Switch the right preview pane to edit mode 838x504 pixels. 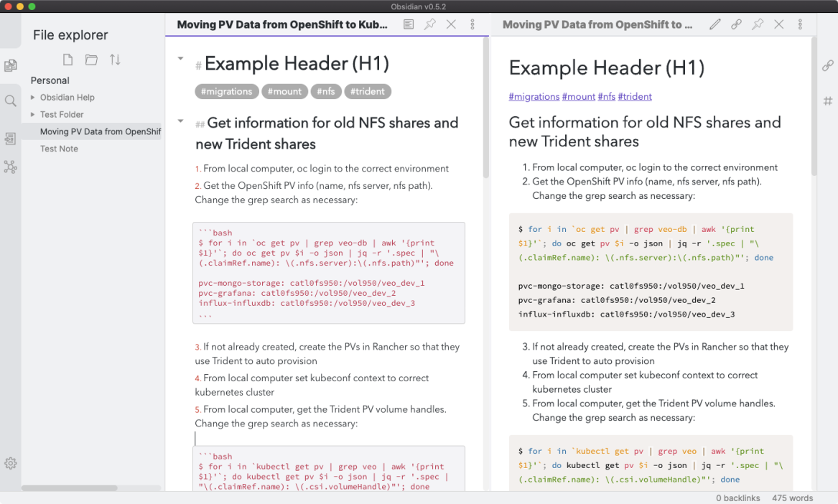tap(715, 24)
